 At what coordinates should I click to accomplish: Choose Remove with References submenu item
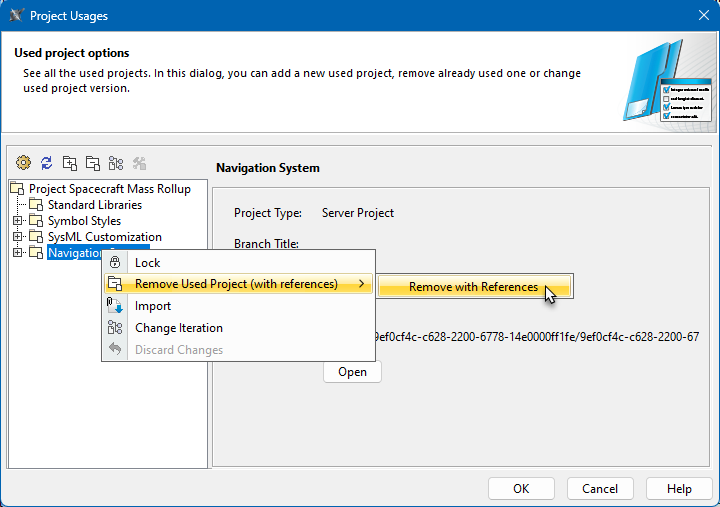pos(473,287)
